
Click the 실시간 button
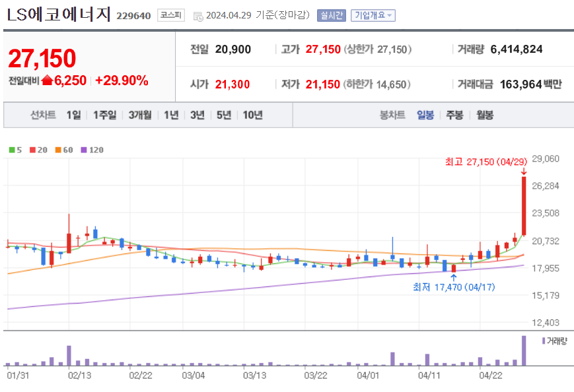332,15
